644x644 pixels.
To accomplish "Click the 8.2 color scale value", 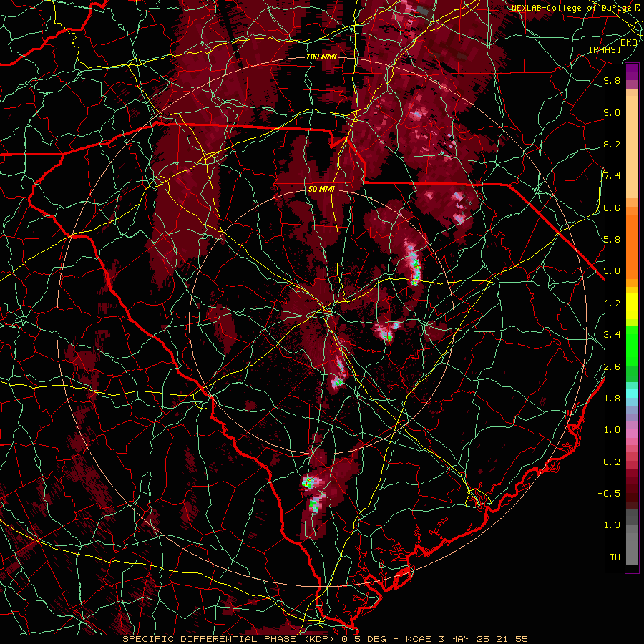I will coord(612,144).
